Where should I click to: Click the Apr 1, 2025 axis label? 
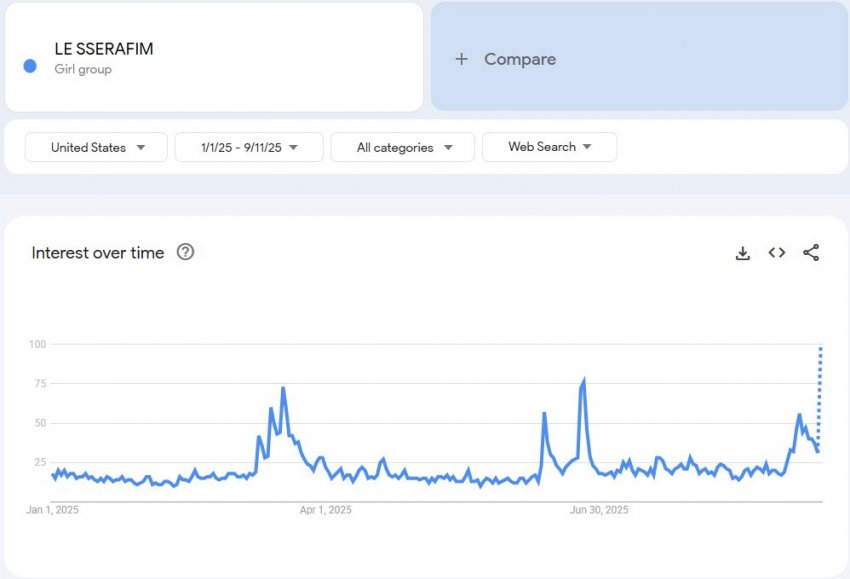326,510
